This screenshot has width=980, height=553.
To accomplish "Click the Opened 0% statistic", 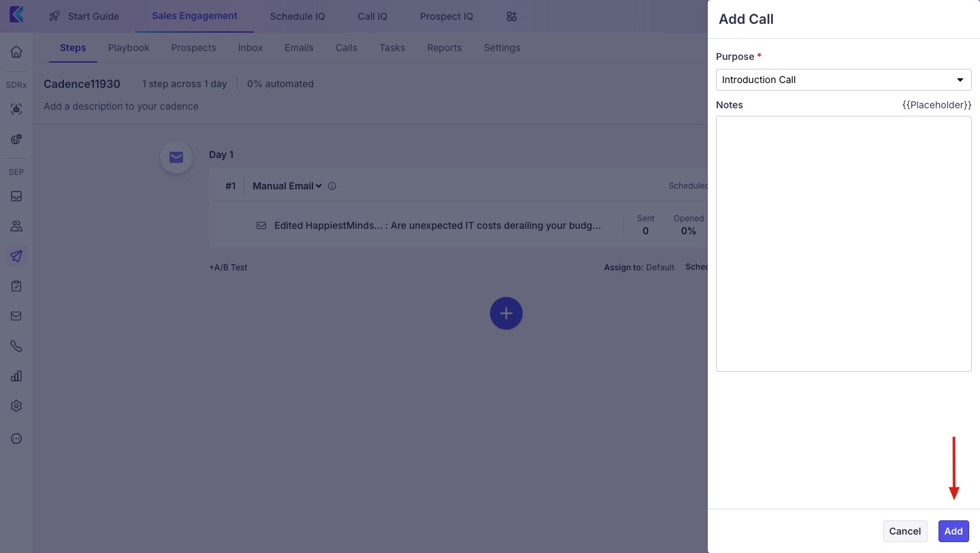I will coord(689,225).
